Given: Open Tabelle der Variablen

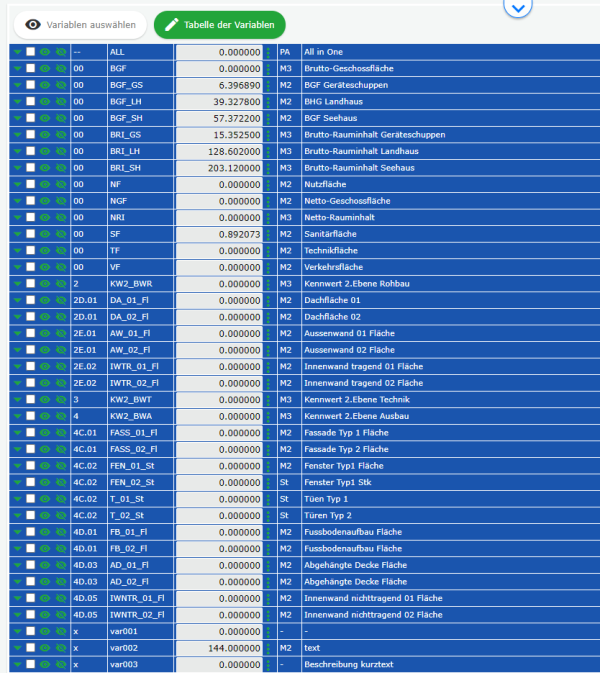Looking at the screenshot, I should click(220, 25).
